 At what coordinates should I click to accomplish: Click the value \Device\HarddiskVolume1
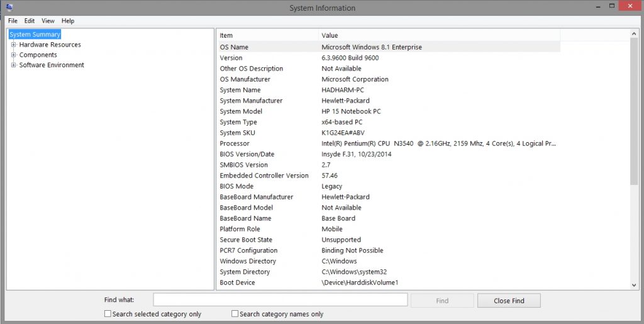[360, 282]
